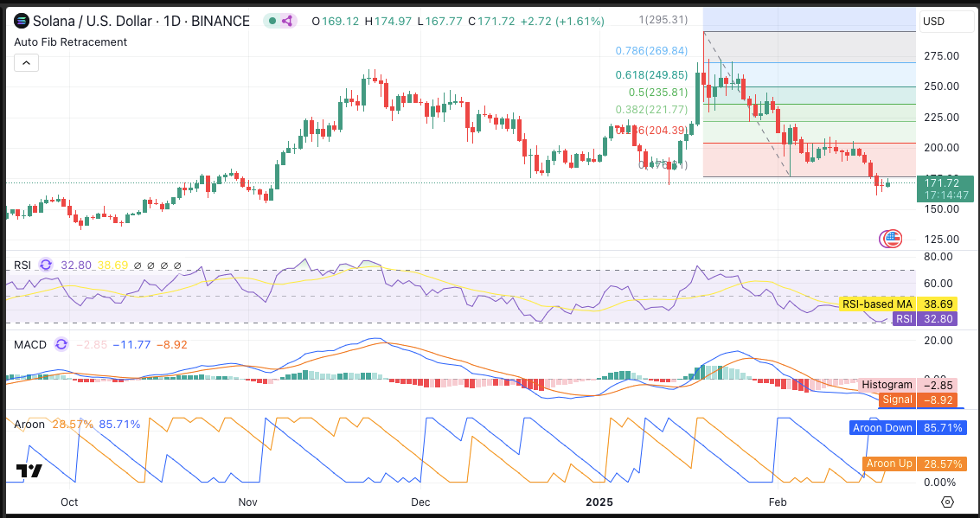Click the 250.00 price axis tick
The width and height of the screenshot is (980, 518).
pyautogui.click(x=942, y=86)
